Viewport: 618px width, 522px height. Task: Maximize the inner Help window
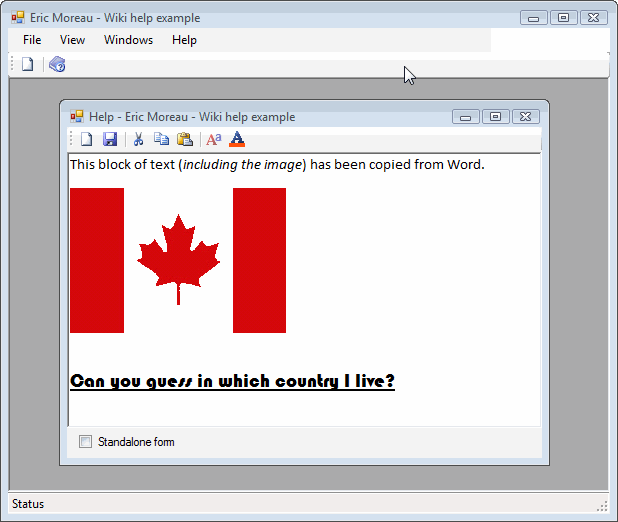pos(495,117)
